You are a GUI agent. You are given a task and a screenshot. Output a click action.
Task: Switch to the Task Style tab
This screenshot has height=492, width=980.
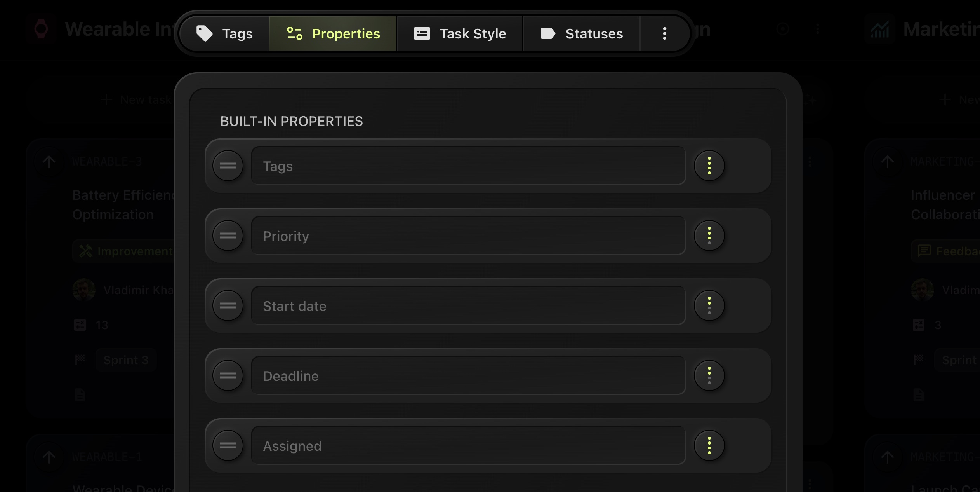point(460,34)
